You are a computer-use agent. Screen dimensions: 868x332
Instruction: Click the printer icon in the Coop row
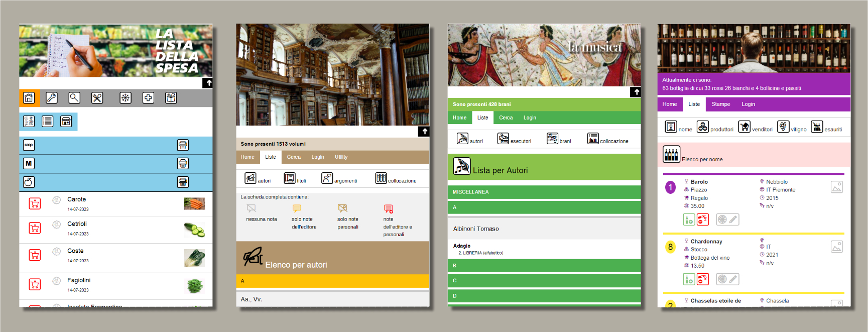[183, 145]
